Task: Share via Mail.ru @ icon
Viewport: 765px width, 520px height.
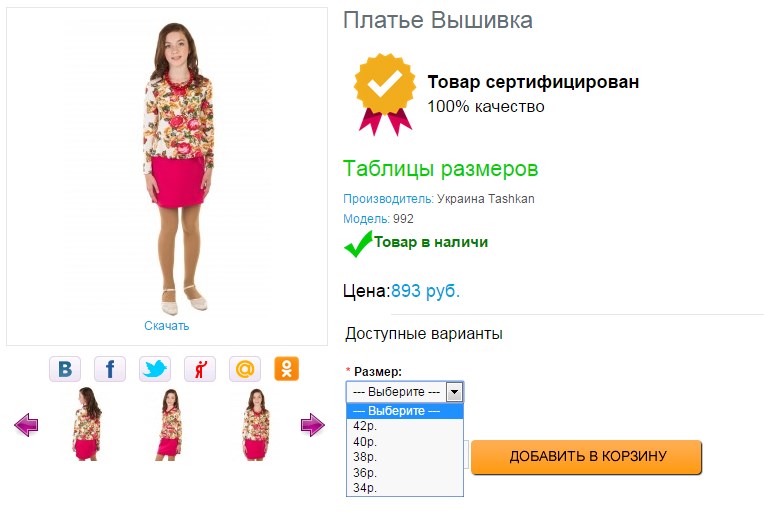Action: tap(245, 369)
